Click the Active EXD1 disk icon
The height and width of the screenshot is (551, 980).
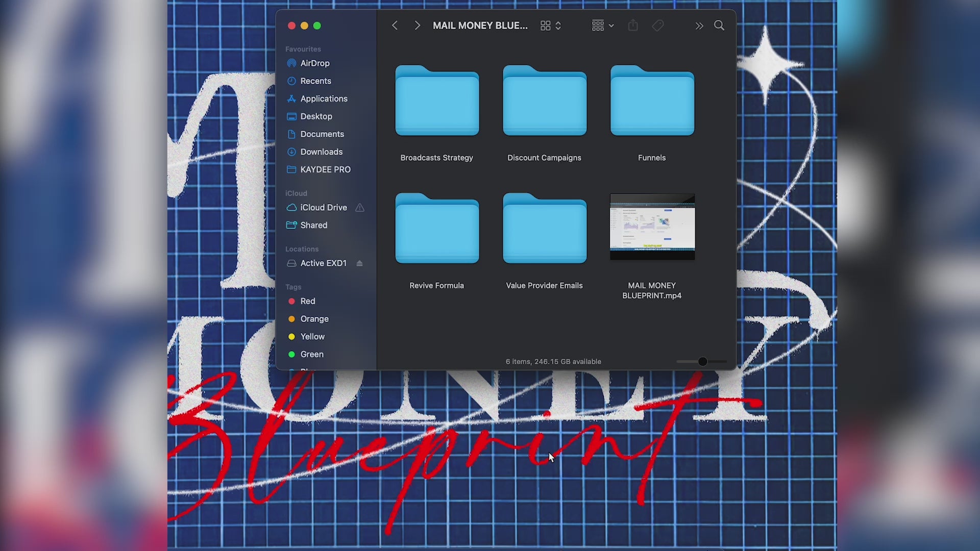point(291,263)
